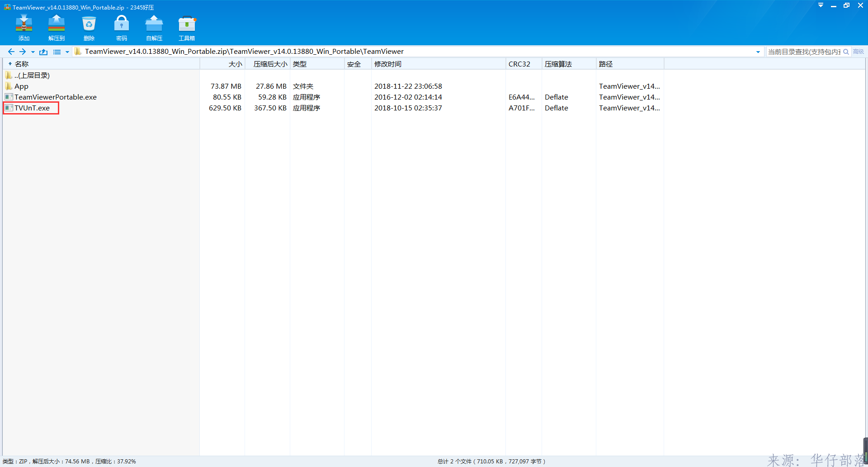Go back with the left arrow
The width and height of the screenshot is (868, 467).
[11, 52]
